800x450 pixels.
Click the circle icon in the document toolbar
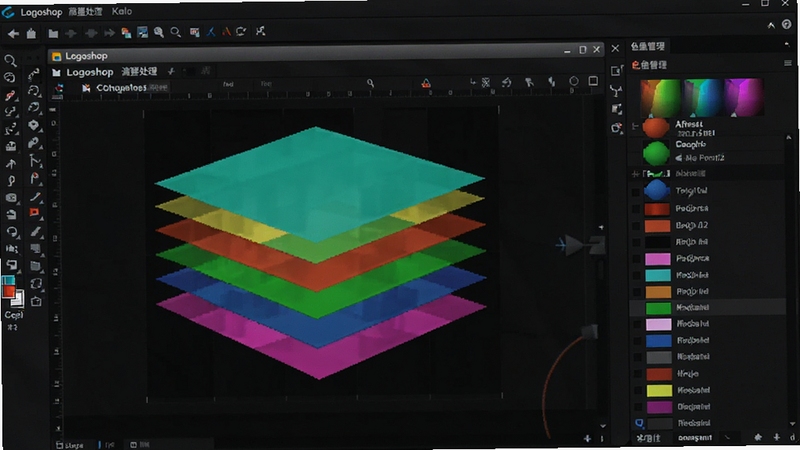click(573, 81)
